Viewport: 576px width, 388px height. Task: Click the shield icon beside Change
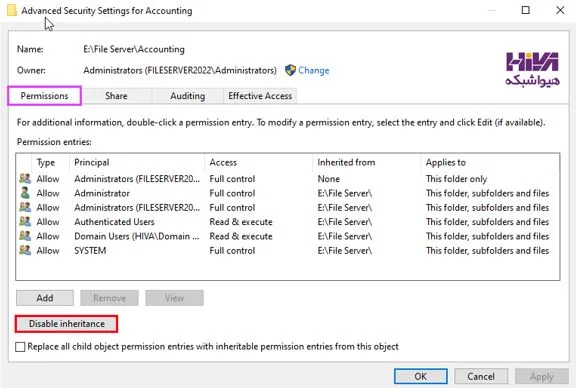pos(290,70)
